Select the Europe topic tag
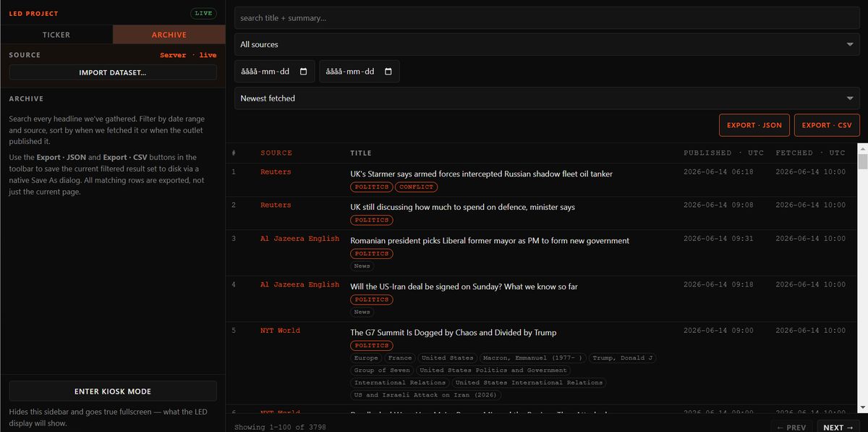Viewport: 868px width, 432px height. pos(366,358)
